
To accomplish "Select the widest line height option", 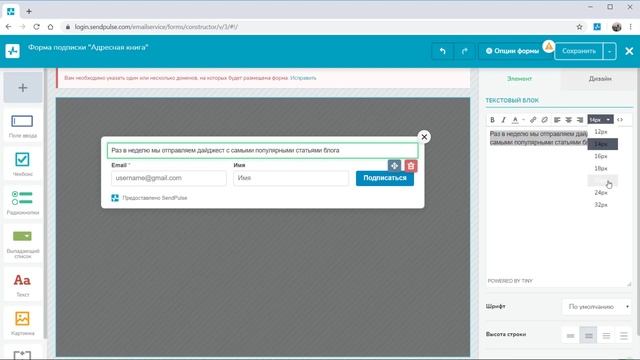I will 624,336.
